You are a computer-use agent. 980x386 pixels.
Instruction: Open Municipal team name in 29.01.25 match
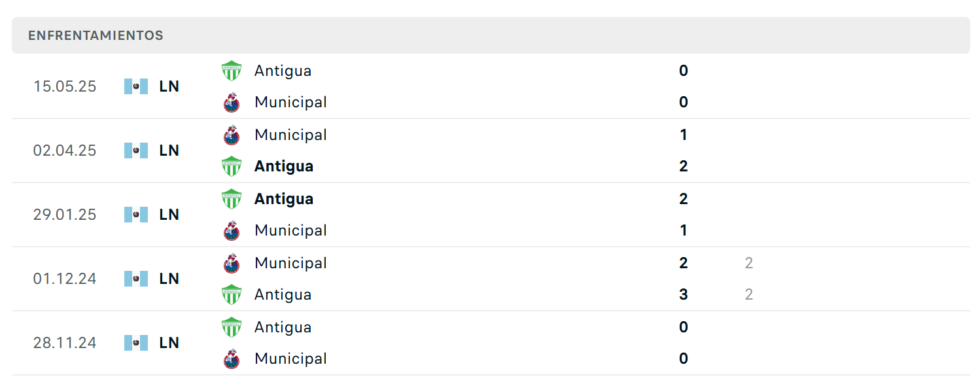pyautogui.click(x=290, y=230)
